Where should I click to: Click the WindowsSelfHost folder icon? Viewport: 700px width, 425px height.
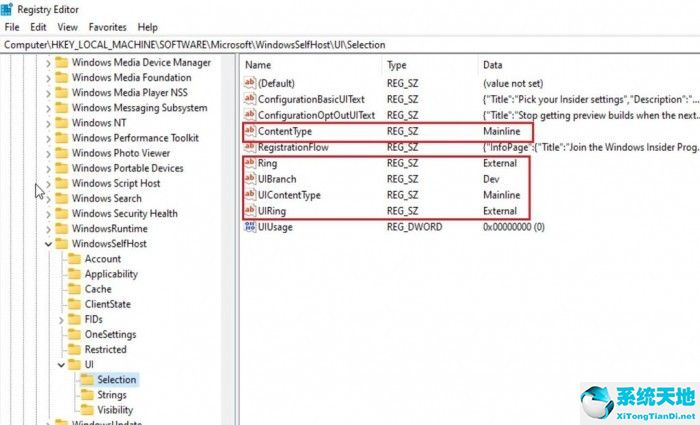pos(61,244)
